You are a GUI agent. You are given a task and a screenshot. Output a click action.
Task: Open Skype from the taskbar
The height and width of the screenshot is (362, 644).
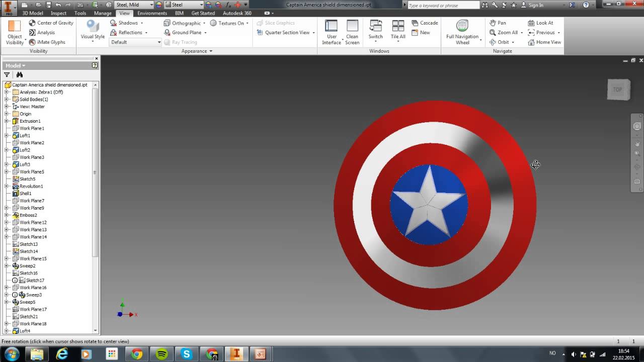point(187,354)
